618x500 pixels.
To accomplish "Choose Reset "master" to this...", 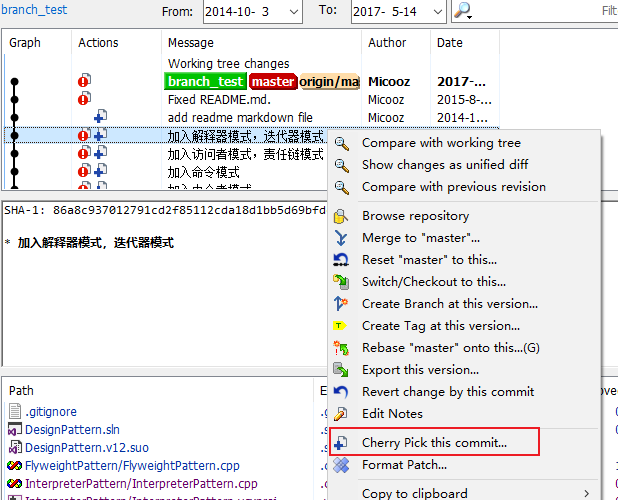I will pos(430,260).
